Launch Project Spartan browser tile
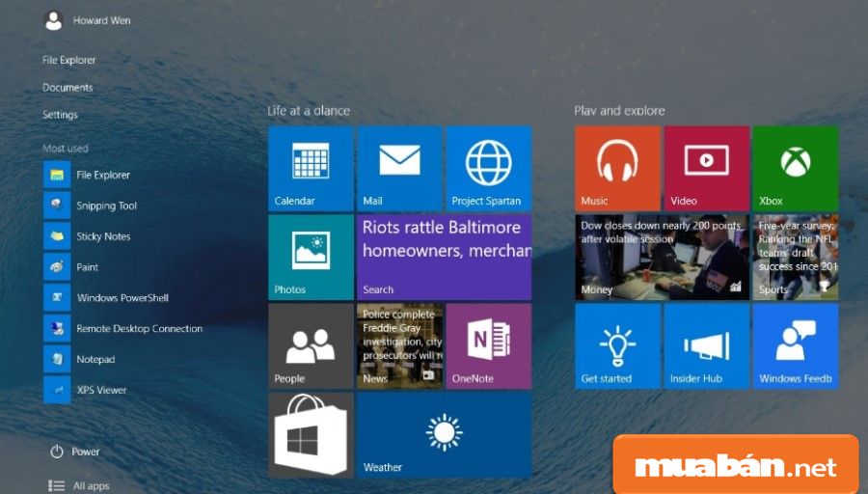 coord(489,168)
